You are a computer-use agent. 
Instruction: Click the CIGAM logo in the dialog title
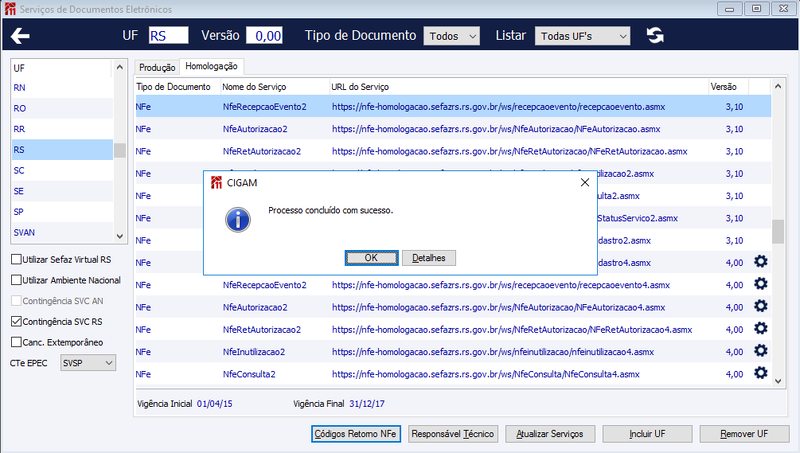(x=216, y=183)
